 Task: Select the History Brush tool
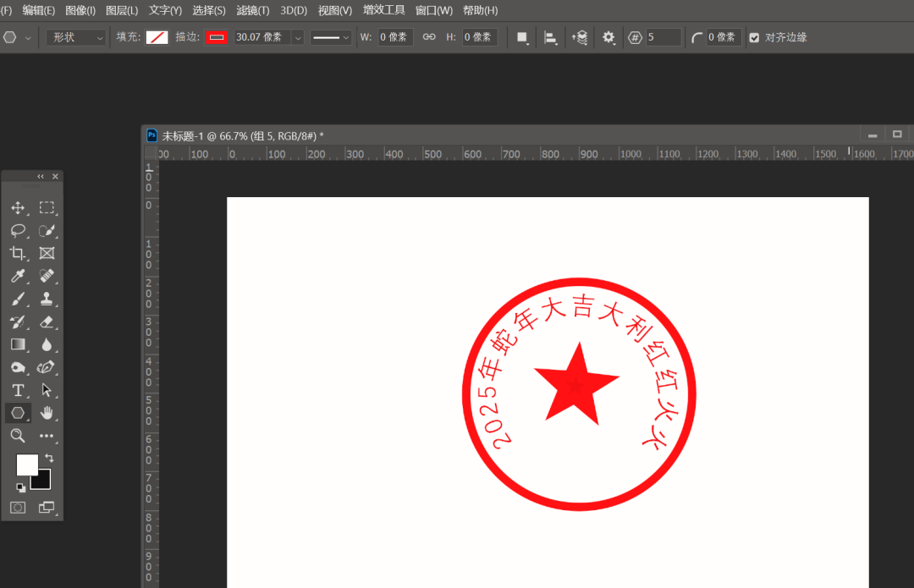pyautogui.click(x=18, y=321)
